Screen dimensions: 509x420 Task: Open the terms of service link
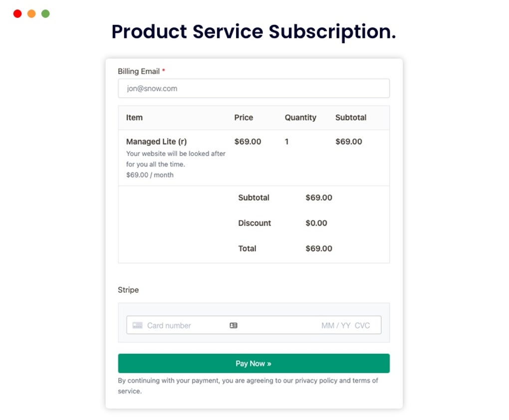365,381
